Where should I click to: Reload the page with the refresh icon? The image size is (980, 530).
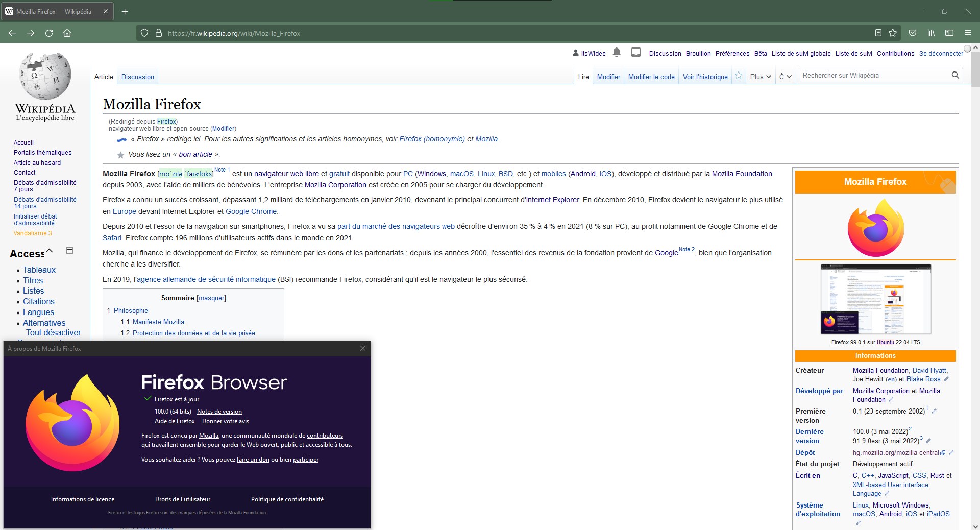pos(49,33)
